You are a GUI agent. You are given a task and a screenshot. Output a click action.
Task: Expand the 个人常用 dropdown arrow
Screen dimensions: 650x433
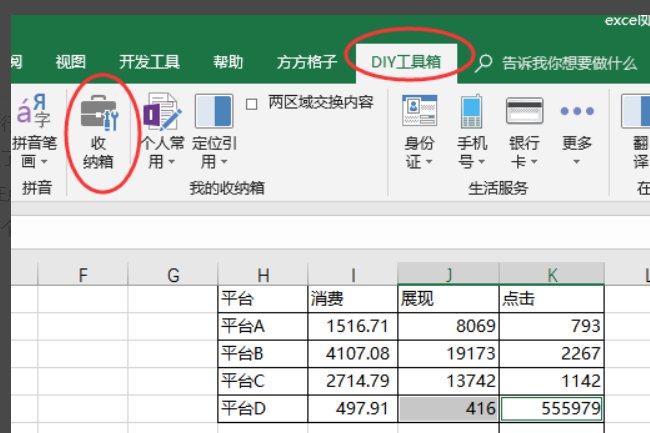172,162
